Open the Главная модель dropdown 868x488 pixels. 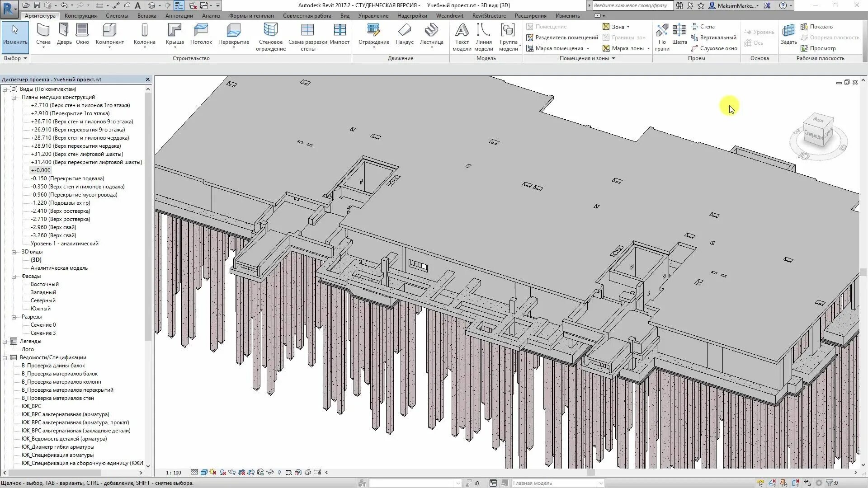601,483
